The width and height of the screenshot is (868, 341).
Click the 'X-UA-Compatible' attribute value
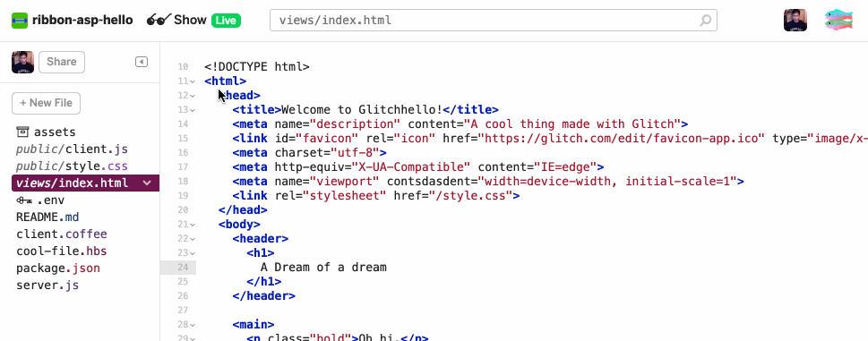(411, 166)
